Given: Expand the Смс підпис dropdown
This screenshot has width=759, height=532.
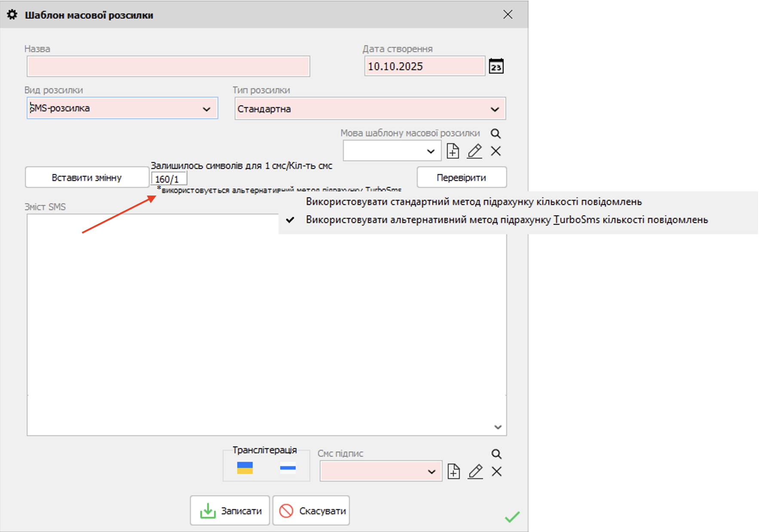Looking at the screenshot, I should click(x=432, y=472).
